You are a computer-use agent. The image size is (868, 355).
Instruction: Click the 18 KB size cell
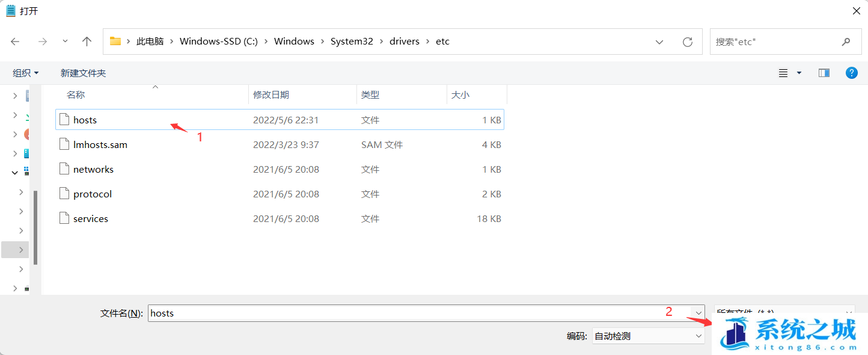[x=489, y=218]
